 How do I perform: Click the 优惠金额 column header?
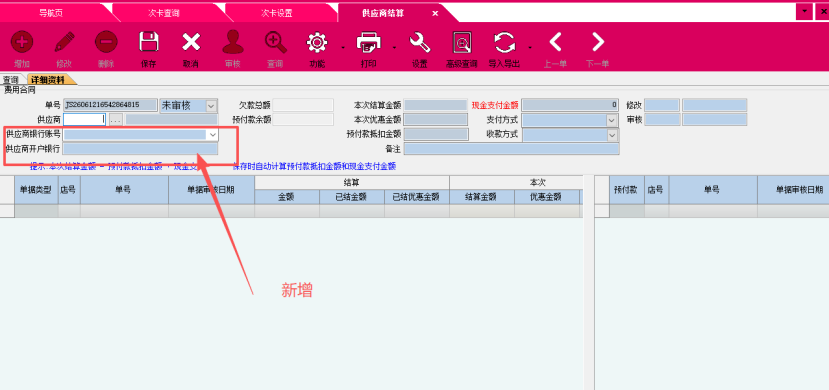546,197
